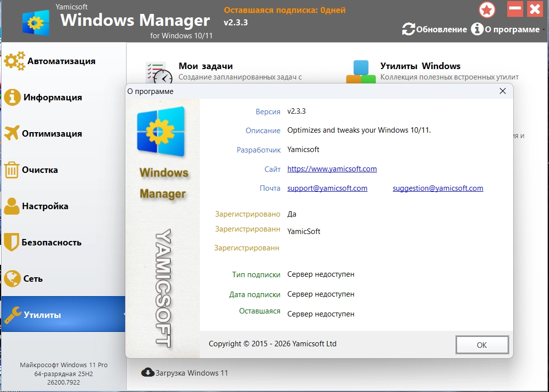Click the Информация info icon
This screenshot has height=392, width=549.
click(12, 97)
